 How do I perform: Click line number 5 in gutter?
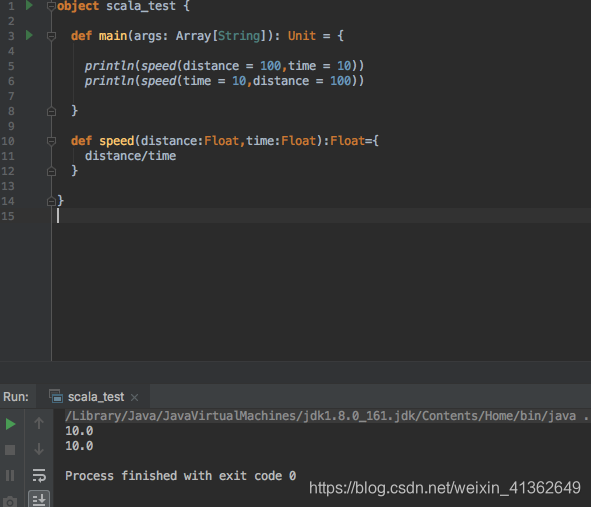click(x=11, y=66)
